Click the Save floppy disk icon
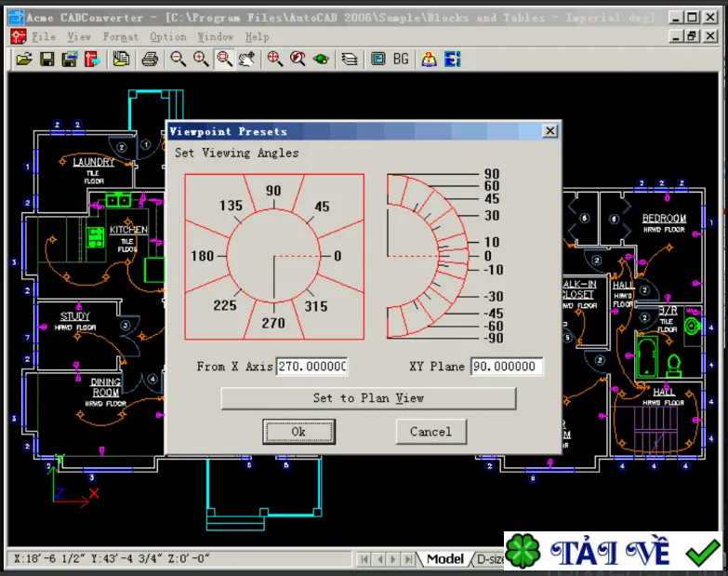 click(x=46, y=59)
